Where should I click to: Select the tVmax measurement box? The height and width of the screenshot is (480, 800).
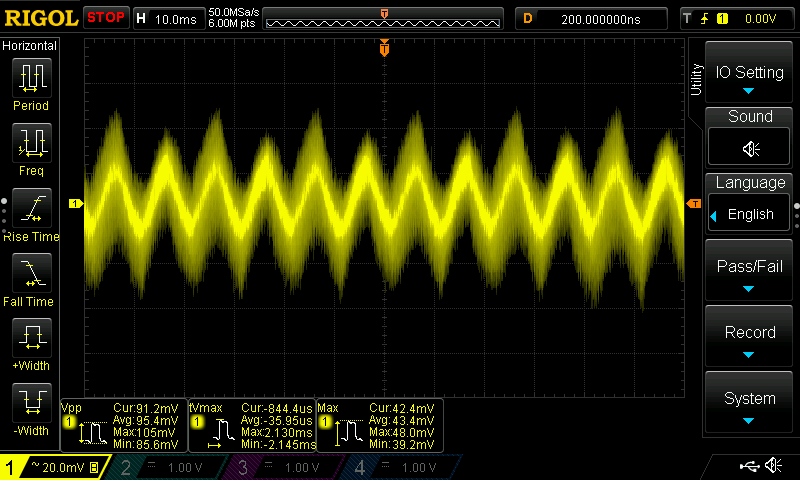252,425
